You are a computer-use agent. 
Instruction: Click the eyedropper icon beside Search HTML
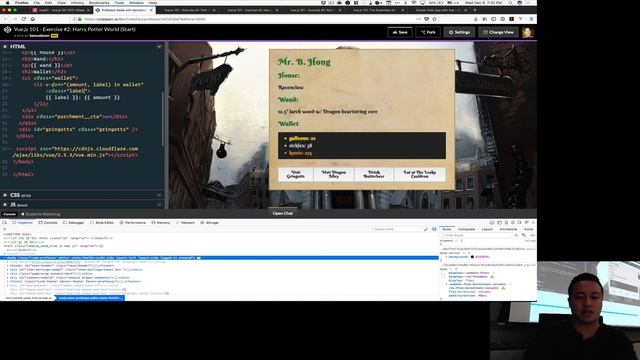point(426,229)
